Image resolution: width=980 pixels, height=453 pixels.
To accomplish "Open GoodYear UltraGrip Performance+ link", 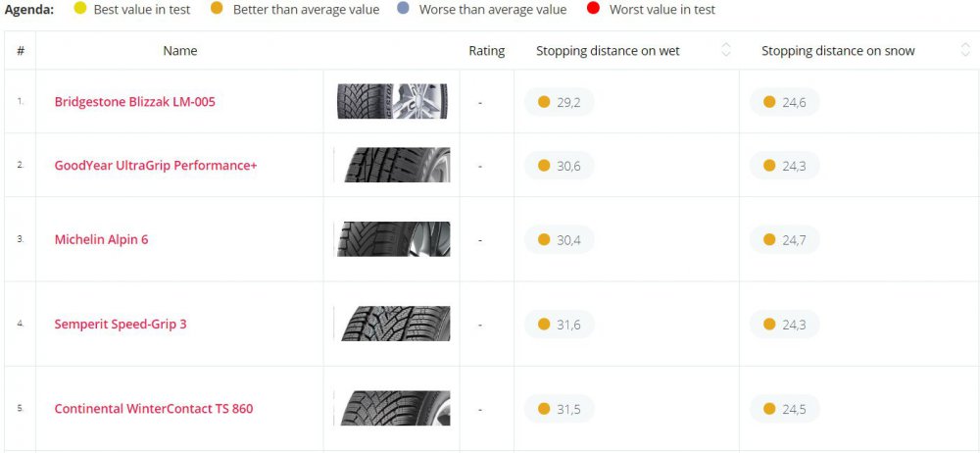I will 155,166.
